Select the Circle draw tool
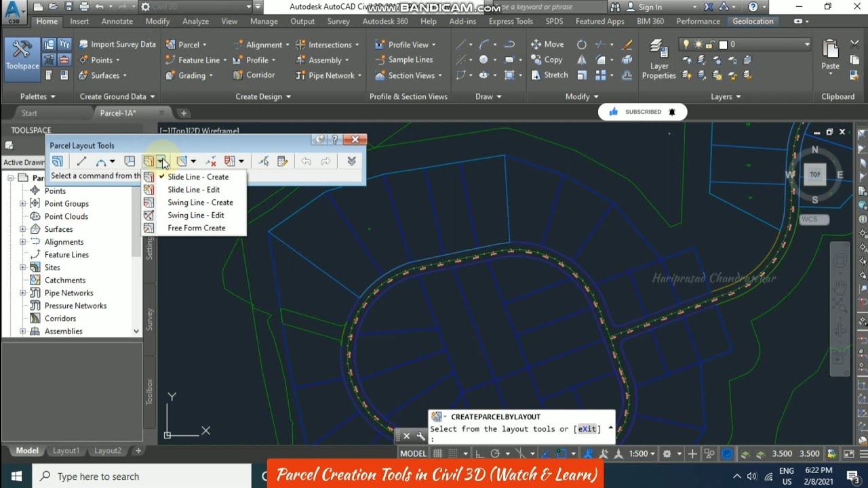 [484, 60]
